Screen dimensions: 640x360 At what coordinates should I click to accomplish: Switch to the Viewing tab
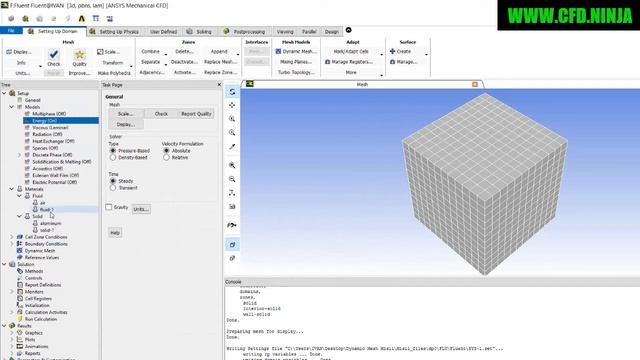285,31
